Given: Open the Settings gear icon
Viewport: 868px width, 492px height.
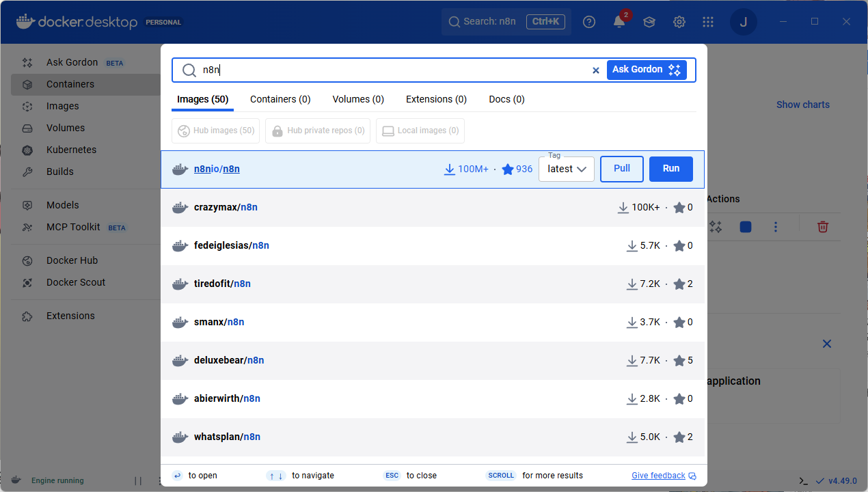Looking at the screenshot, I should [679, 22].
